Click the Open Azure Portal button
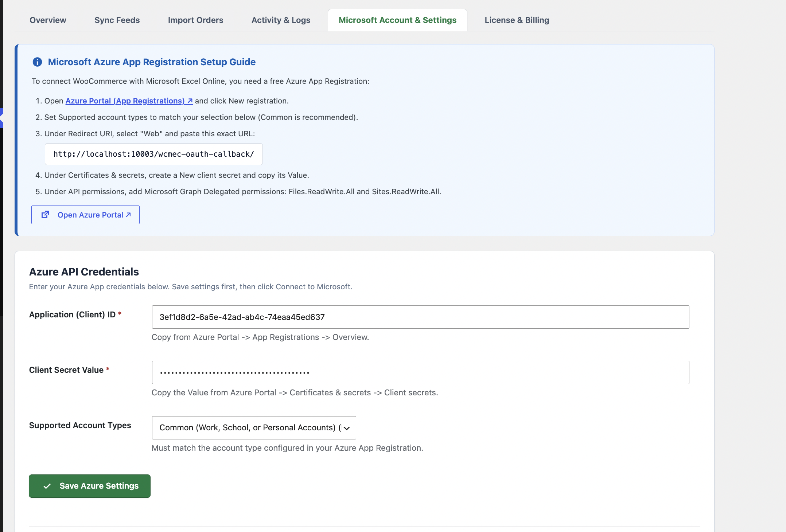Image resolution: width=786 pixels, height=532 pixels. click(85, 215)
